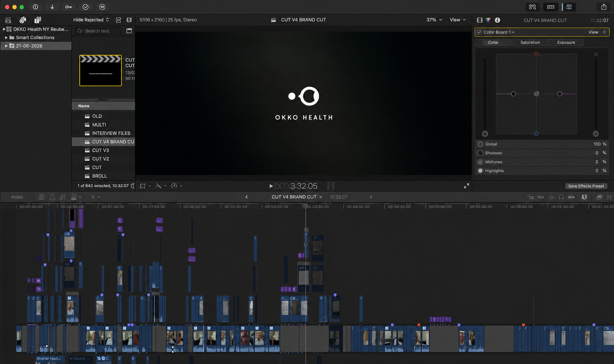The height and width of the screenshot is (364, 614).
Task: Select the Global puck row
Action: click(542, 144)
